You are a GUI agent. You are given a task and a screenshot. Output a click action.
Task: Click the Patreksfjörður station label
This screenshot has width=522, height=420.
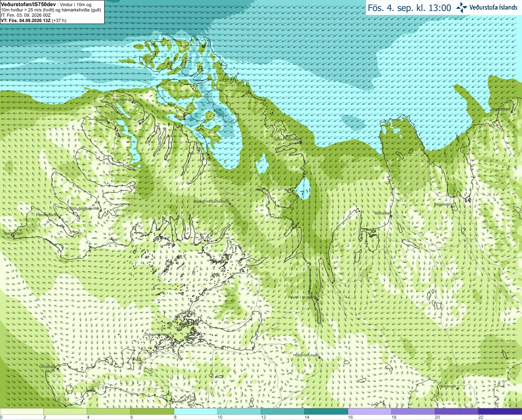(48, 214)
